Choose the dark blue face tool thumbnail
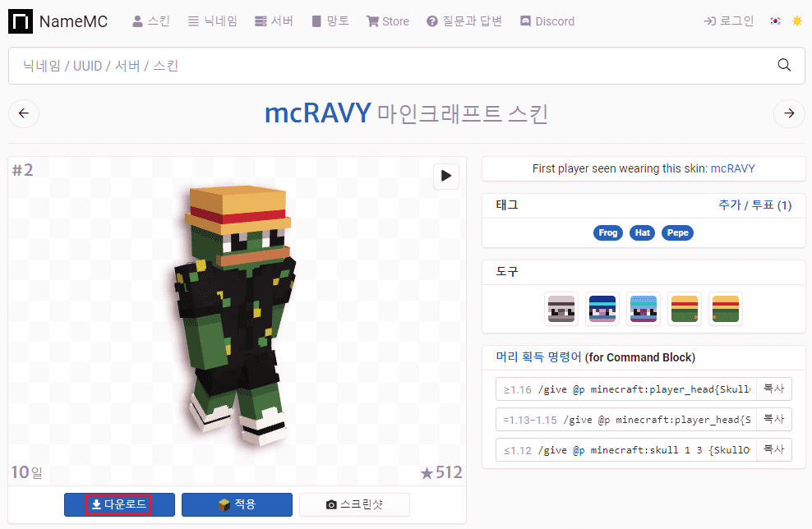The width and height of the screenshot is (812, 529). [x=602, y=309]
